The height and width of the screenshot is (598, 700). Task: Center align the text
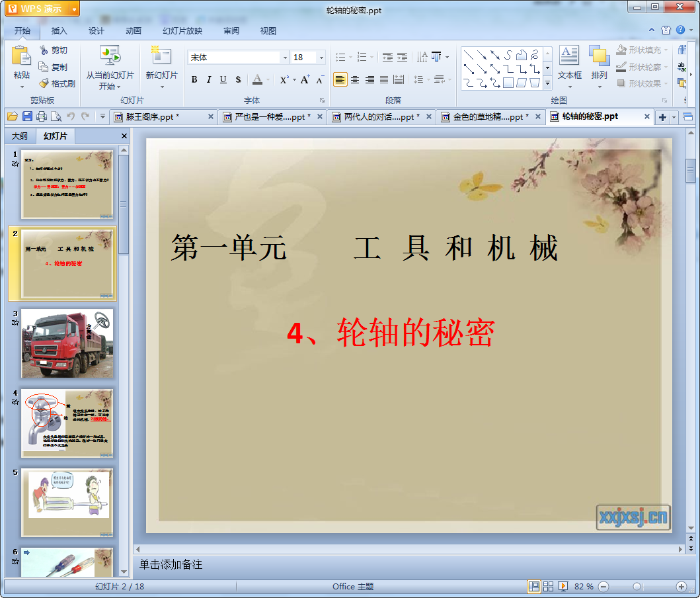(x=355, y=79)
